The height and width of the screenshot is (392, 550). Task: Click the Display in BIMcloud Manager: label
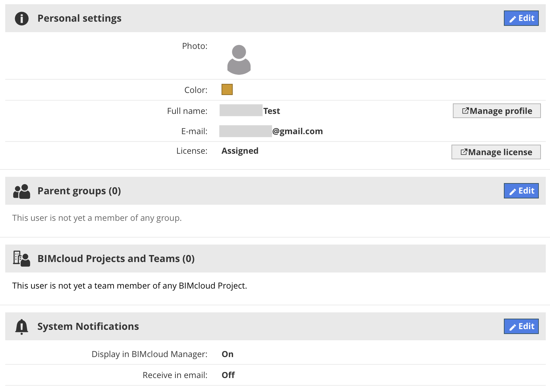click(x=149, y=354)
